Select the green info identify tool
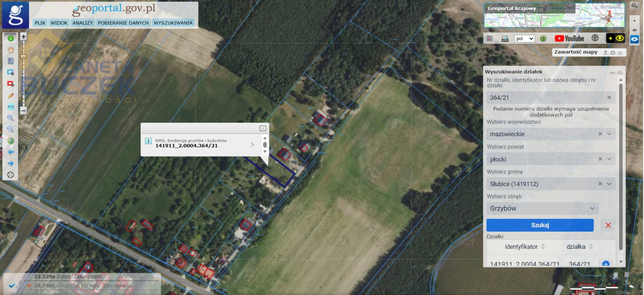This screenshot has width=644, height=295. 10,39
